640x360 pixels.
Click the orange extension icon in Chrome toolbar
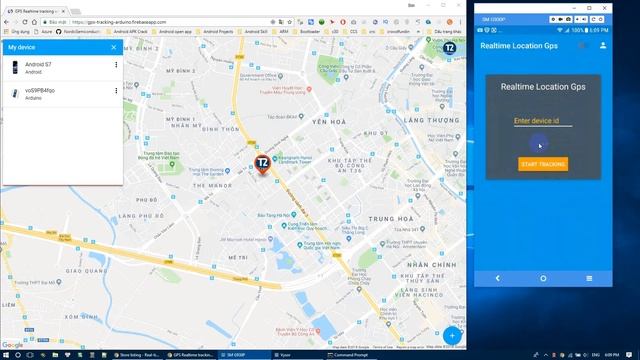click(x=449, y=22)
